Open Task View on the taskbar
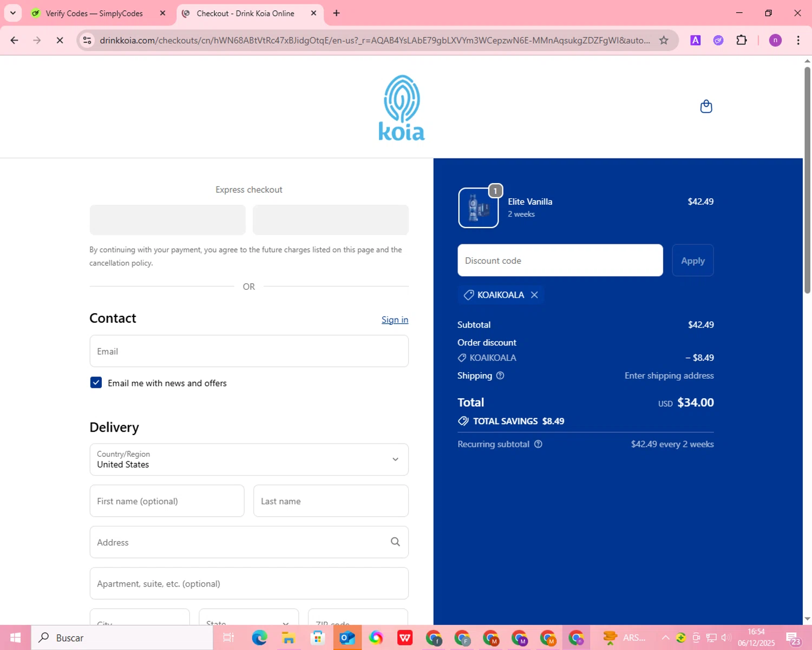This screenshot has height=650, width=812. point(228,638)
